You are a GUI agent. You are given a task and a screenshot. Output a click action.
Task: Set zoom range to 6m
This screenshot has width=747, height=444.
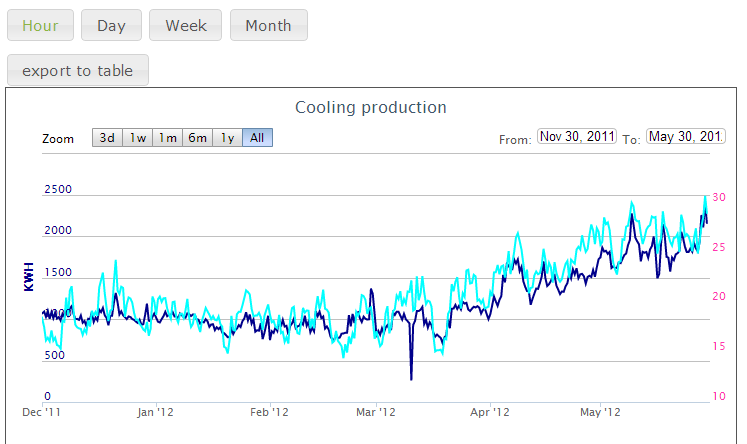click(198, 138)
